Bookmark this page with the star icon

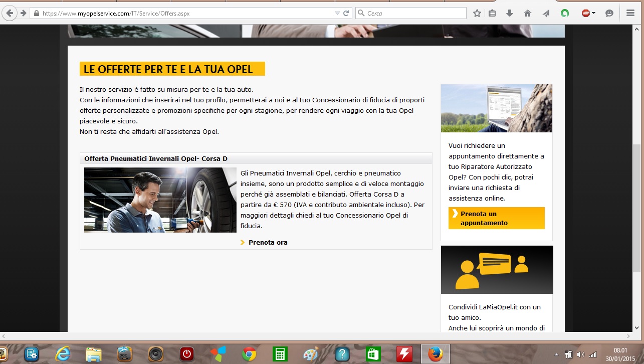(477, 14)
